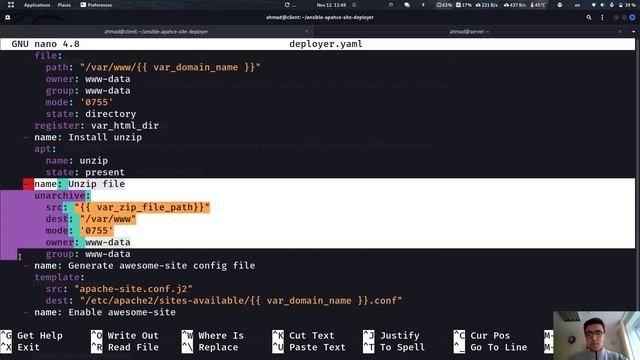Click the 45°C temperature indicator
The width and height of the screenshot is (640, 360).
(x=538, y=5)
